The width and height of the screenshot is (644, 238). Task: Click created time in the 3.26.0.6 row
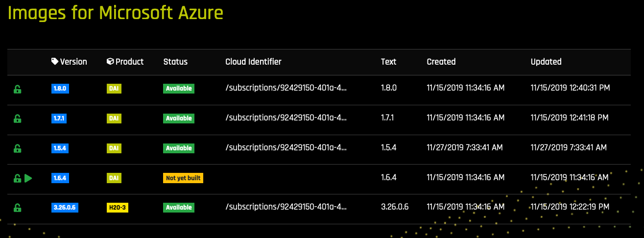(x=466, y=208)
